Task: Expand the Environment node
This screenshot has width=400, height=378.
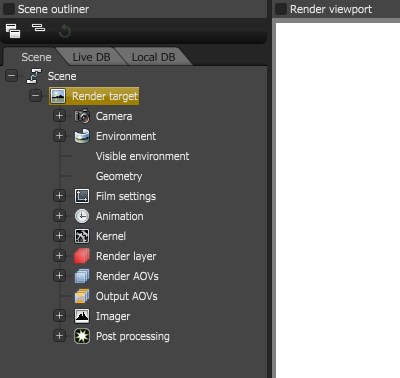Action: pos(59,136)
